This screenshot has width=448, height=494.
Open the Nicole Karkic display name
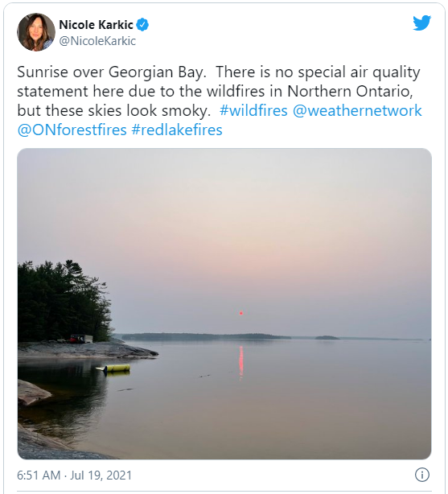(x=96, y=25)
